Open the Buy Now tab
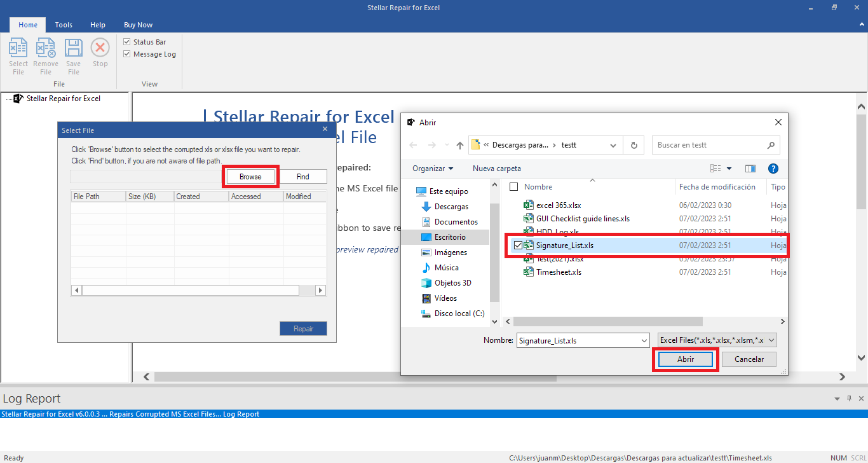The width and height of the screenshot is (868, 463). point(138,25)
